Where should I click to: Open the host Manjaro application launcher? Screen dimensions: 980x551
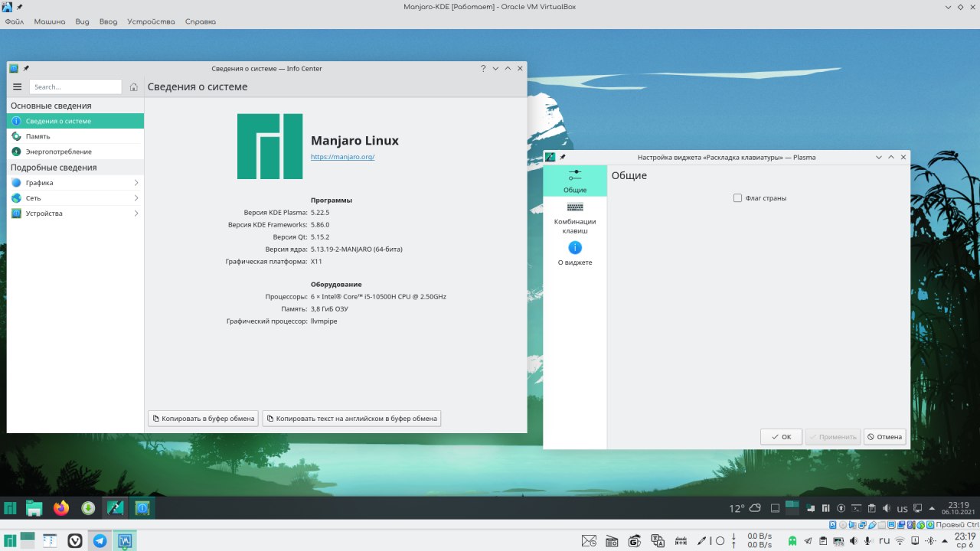click(11, 540)
